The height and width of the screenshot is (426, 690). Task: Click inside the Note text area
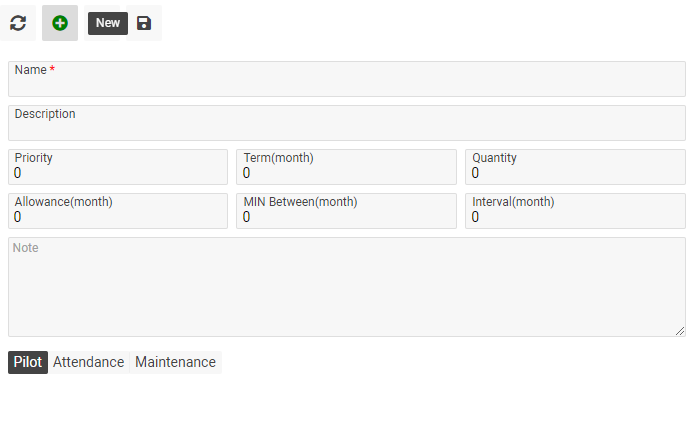pos(346,290)
